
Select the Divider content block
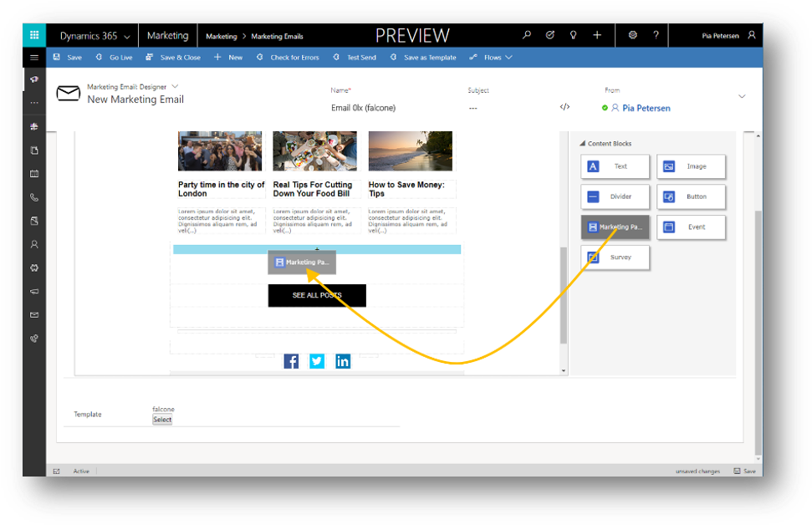coord(615,196)
